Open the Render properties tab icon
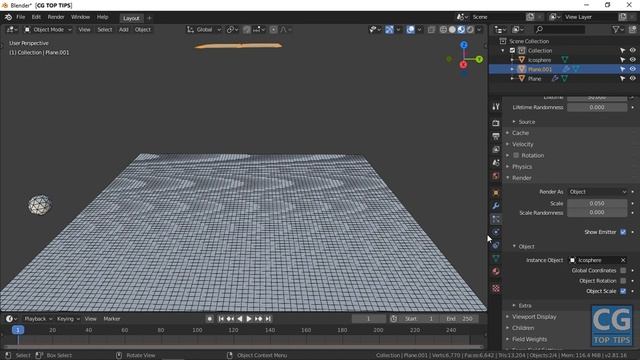 click(496, 123)
